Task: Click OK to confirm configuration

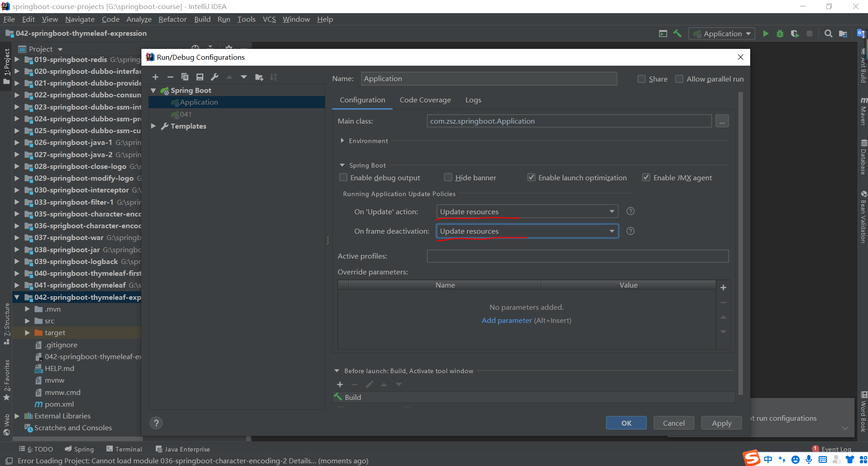Action: point(626,423)
